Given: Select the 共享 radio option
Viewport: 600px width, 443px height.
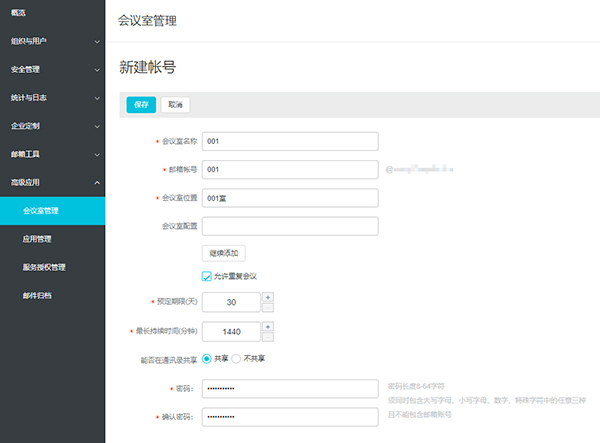Looking at the screenshot, I should point(207,358).
